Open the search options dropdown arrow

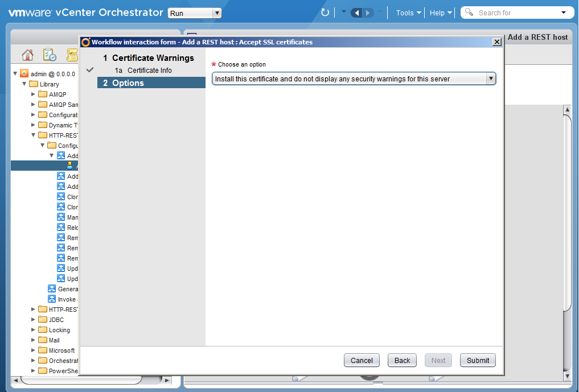pos(564,13)
